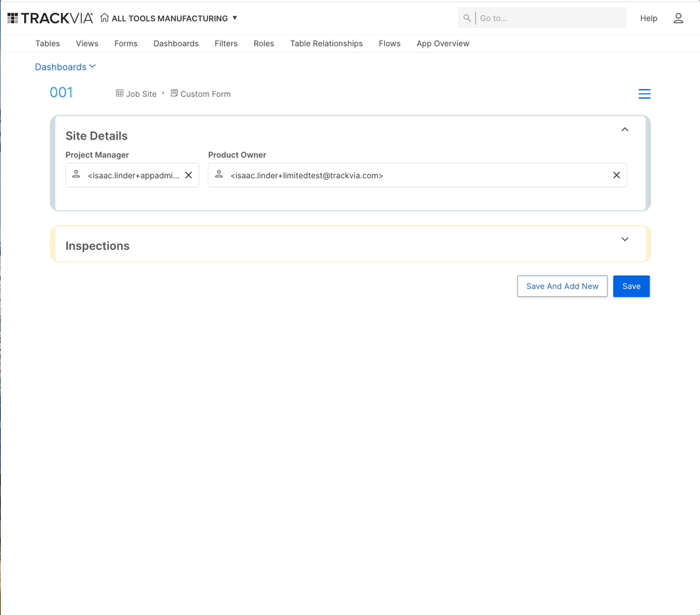Click the Save And Add New button

pos(562,286)
